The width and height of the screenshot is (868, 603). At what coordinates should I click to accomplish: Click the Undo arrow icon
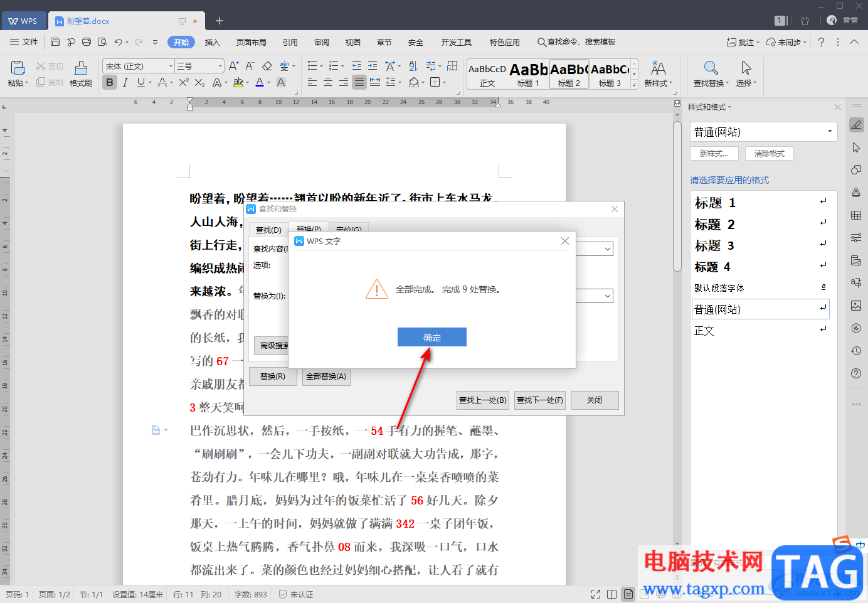pos(118,42)
